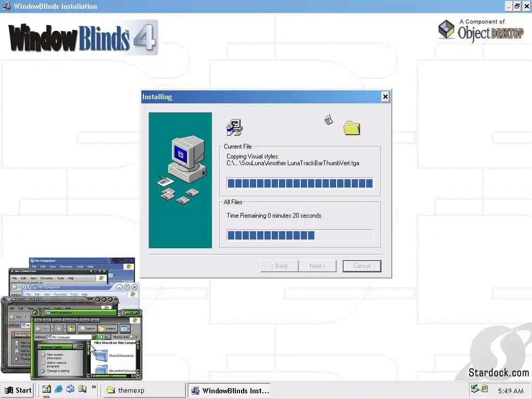Restore the WindowBlinds Installation window
Image resolution: width=532 pixels, height=399 pixels.
pos(517,6)
